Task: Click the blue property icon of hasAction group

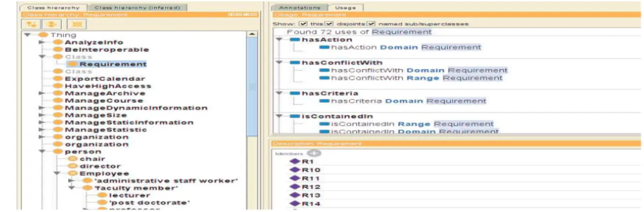Action: point(295,39)
